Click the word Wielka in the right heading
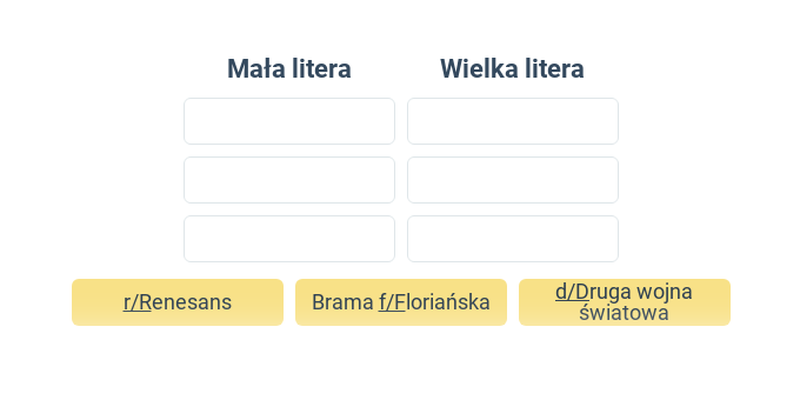800x400 pixels. 474,68
